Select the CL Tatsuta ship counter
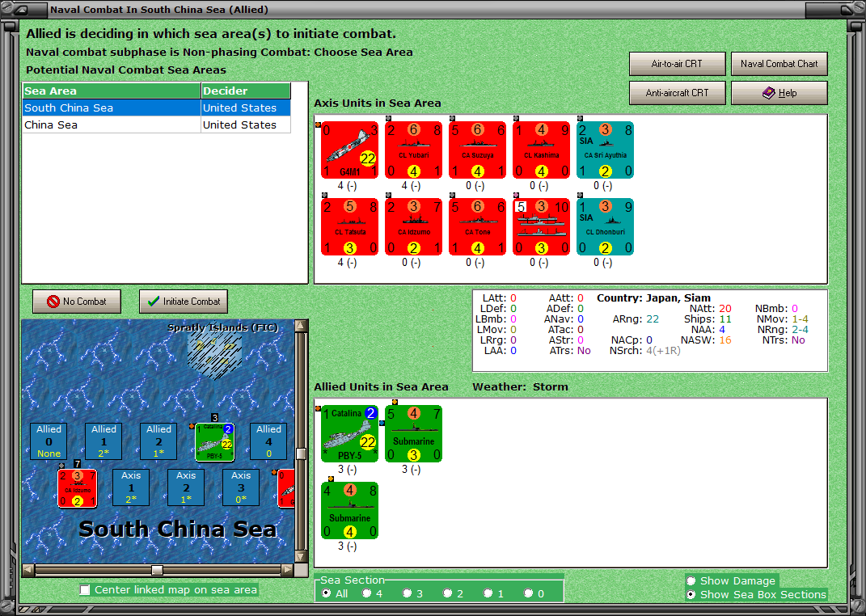 [x=349, y=227]
